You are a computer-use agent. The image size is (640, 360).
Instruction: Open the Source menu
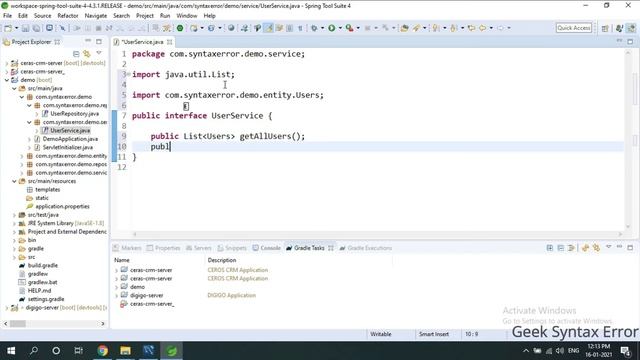coord(42,16)
